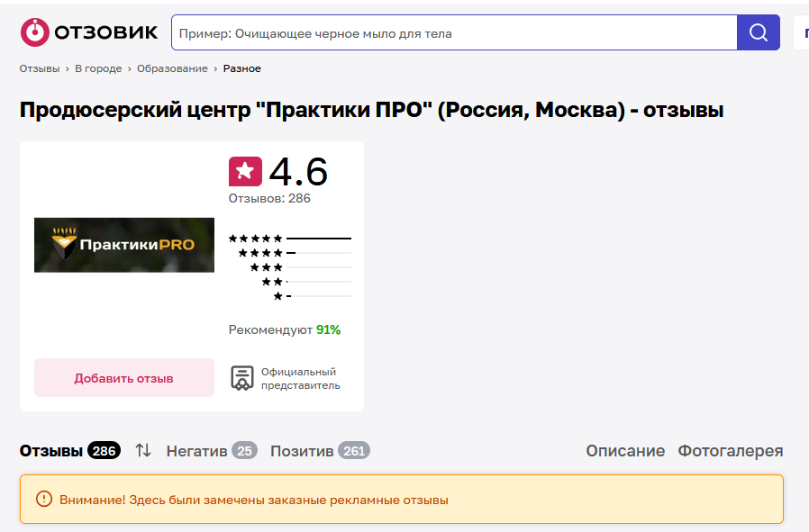Open the Отзывы breadcrumb link
This screenshot has width=809, height=532.
click(40, 68)
